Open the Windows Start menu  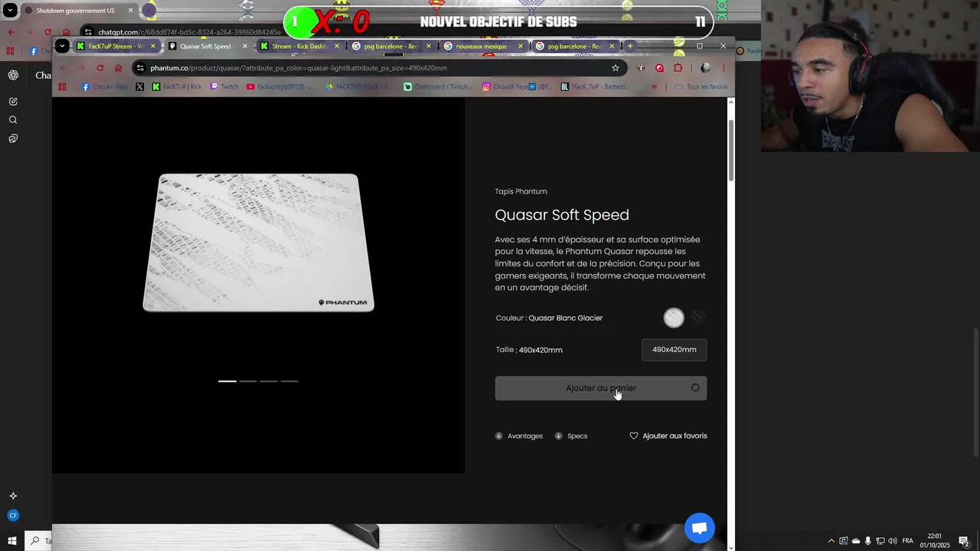(x=12, y=541)
